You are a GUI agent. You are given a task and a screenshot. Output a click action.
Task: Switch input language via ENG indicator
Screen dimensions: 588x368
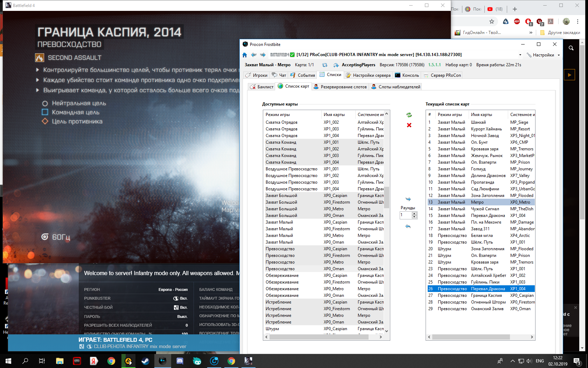tap(540, 361)
